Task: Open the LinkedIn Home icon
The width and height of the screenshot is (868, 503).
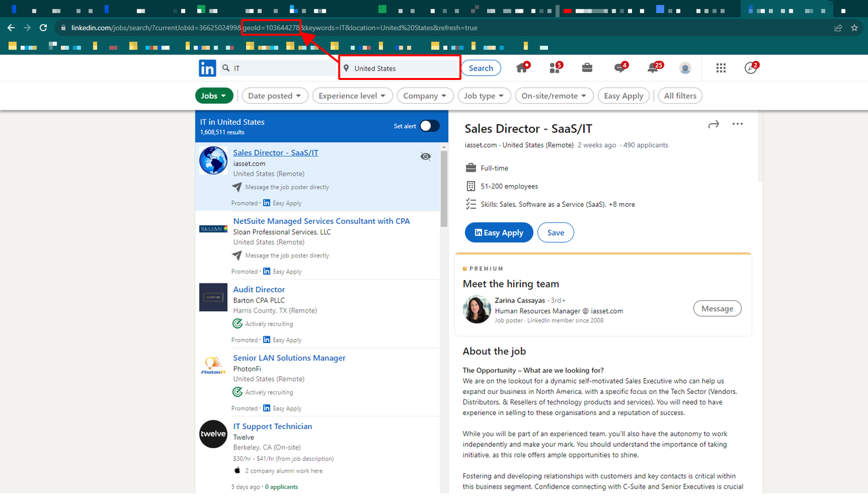Action: 521,68
